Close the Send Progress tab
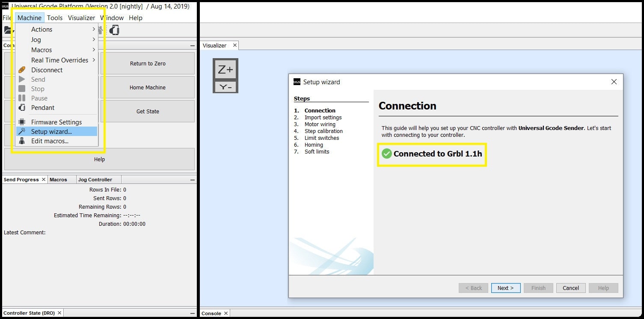This screenshot has height=319, width=644. tap(43, 180)
